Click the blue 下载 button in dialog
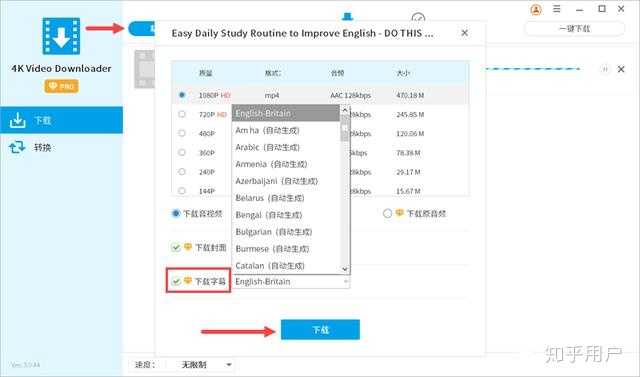The width and height of the screenshot is (640, 377). click(320, 330)
